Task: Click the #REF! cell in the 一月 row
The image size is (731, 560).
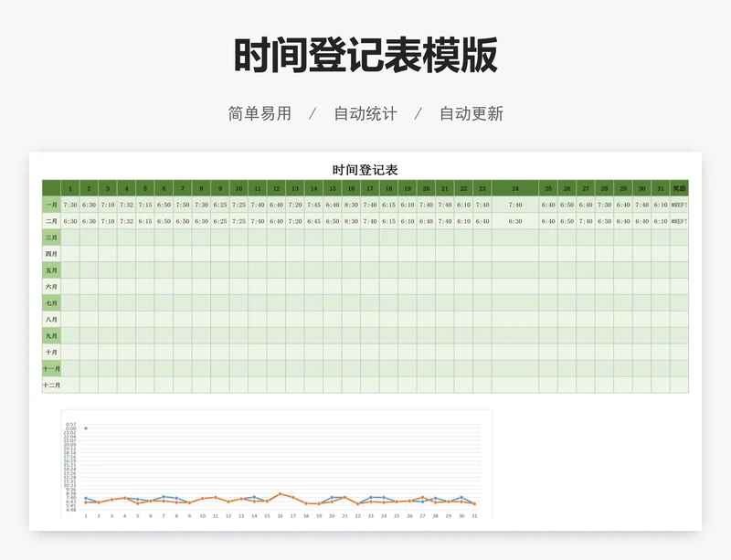Action: [x=679, y=205]
